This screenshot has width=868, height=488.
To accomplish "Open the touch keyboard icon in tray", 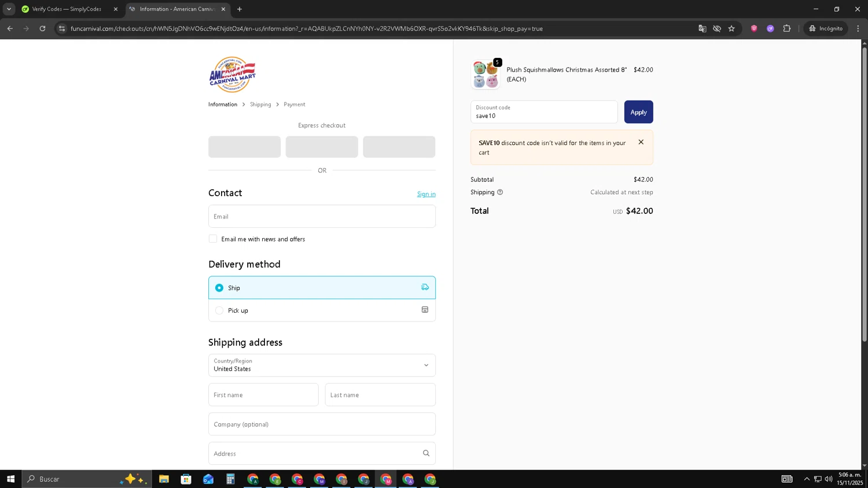I will click(x=787, y=479).
